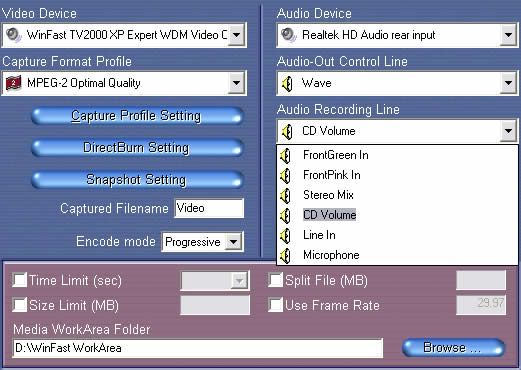
Task: Click the speaker icon beside CD Volume list entry
Action: (286, 215)
